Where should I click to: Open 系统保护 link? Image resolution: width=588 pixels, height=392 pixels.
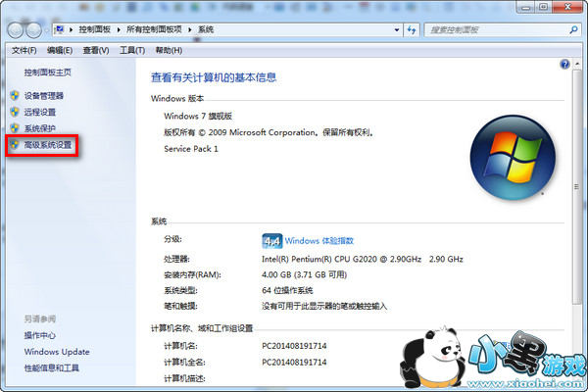[40, 128]
